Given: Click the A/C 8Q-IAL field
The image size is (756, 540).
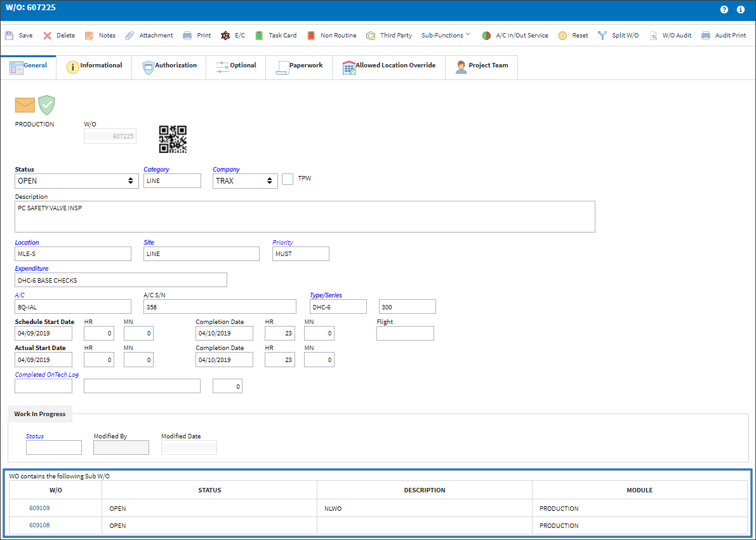Looking at the screenshot, I should click(73, 306).
